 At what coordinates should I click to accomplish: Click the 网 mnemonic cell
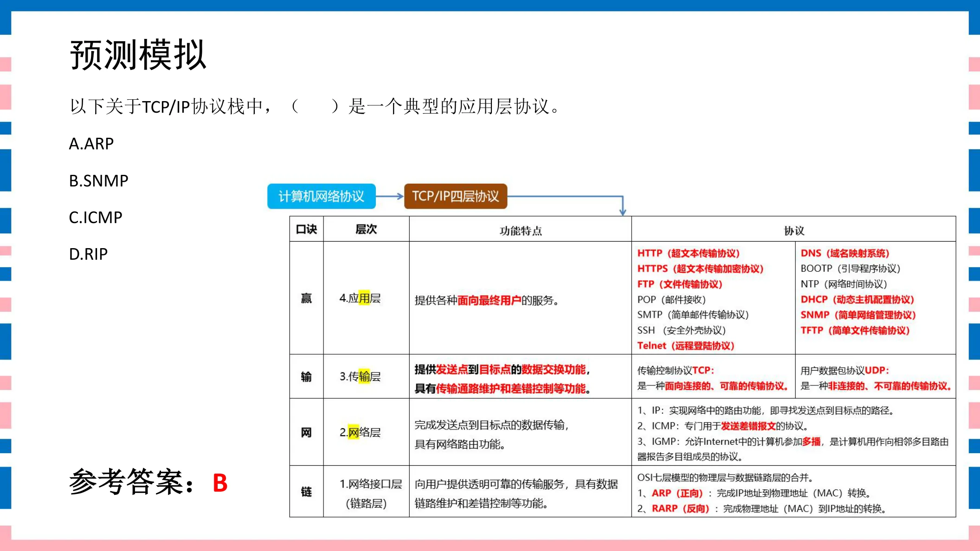tap(306, 433)
